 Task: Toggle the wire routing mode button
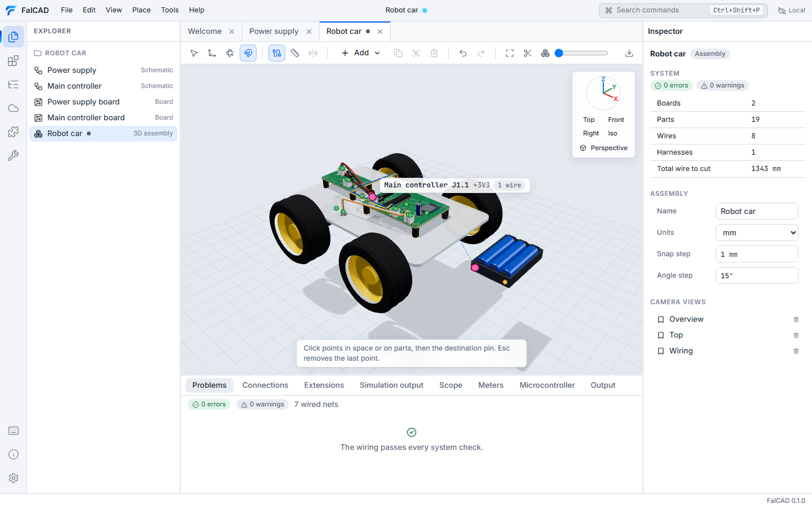point(277,53)
